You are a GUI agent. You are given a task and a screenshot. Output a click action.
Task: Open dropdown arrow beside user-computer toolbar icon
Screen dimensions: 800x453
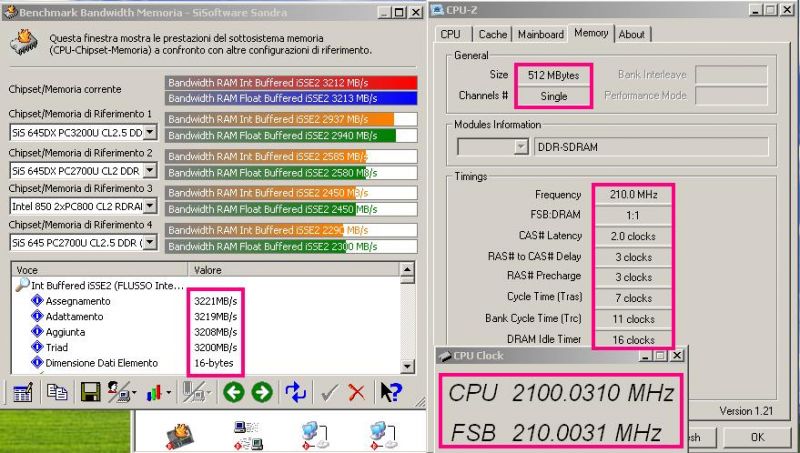click(134, 393)
